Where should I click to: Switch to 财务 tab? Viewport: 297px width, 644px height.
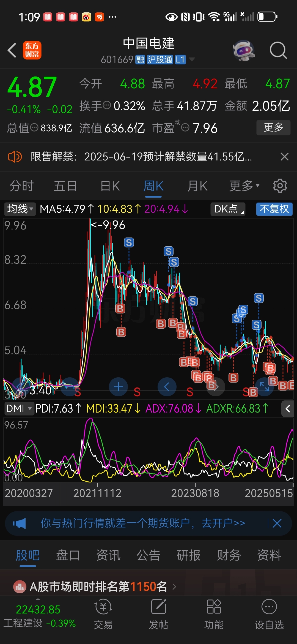pyautogui.click(x=229, y=555)
